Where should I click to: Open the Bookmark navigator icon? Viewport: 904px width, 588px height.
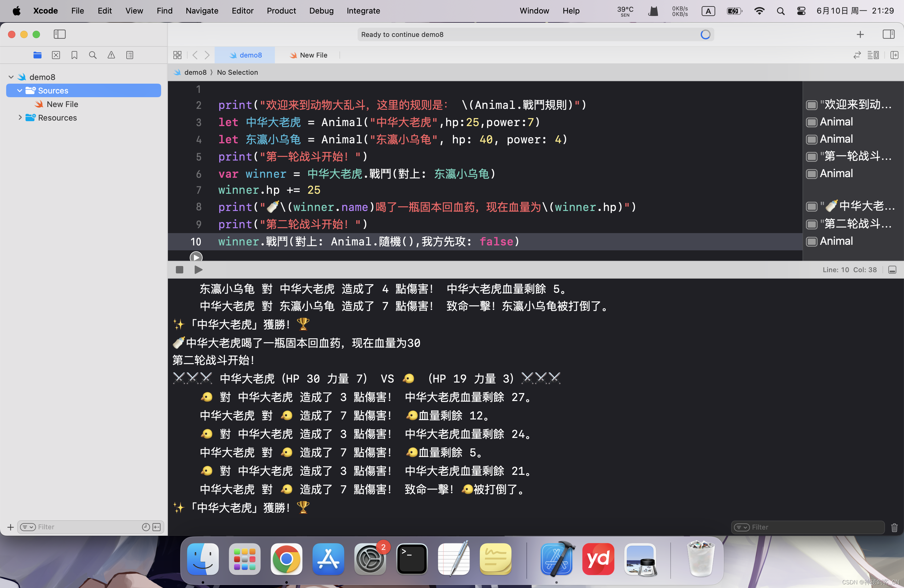coord(74,55)
